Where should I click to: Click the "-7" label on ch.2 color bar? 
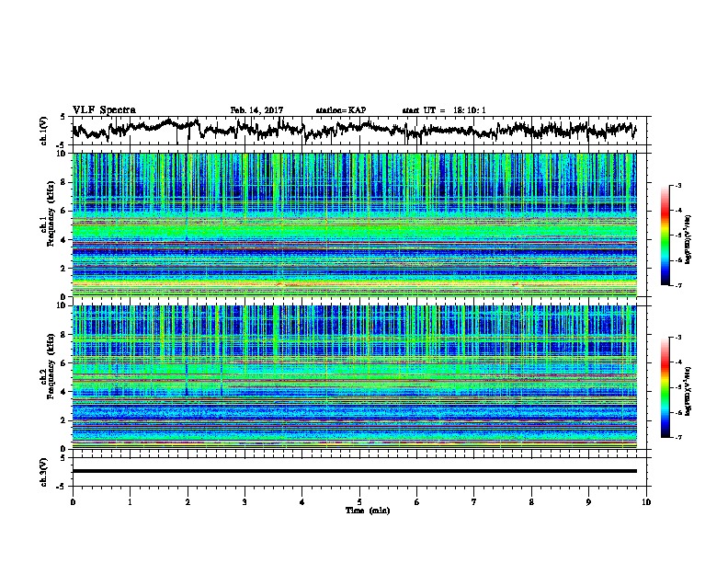(x=677, y=438)
